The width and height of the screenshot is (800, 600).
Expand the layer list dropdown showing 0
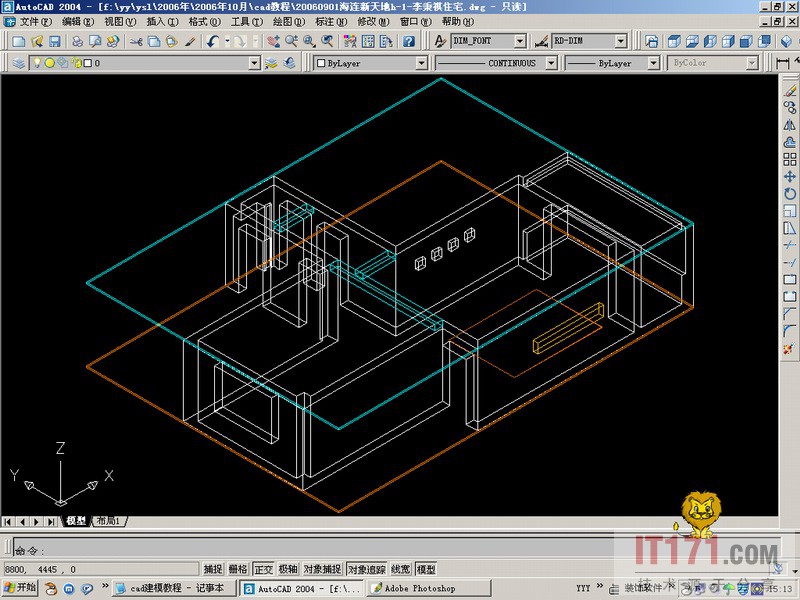254,63
